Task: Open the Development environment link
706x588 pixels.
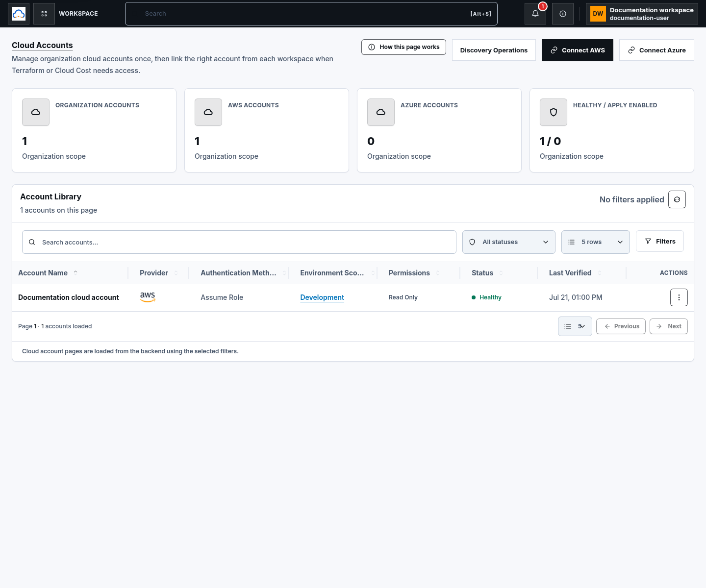Action: click(322, 297)
